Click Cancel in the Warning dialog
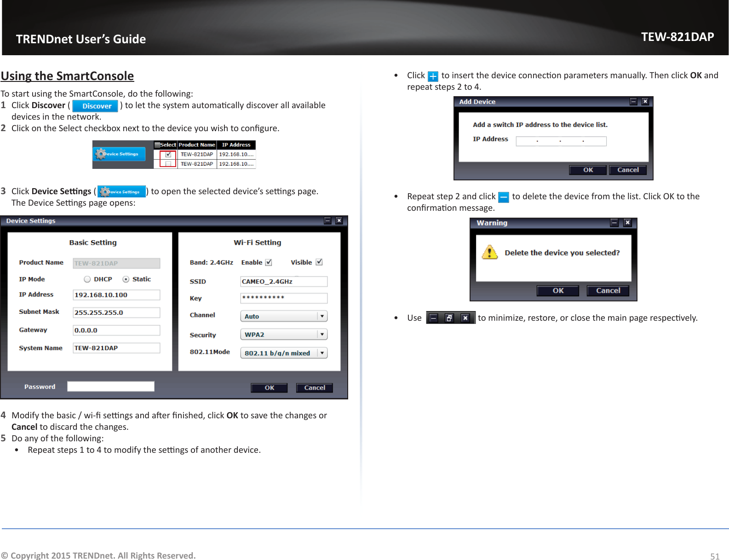Viewport: 729px width, 560px height. point(608,291)
